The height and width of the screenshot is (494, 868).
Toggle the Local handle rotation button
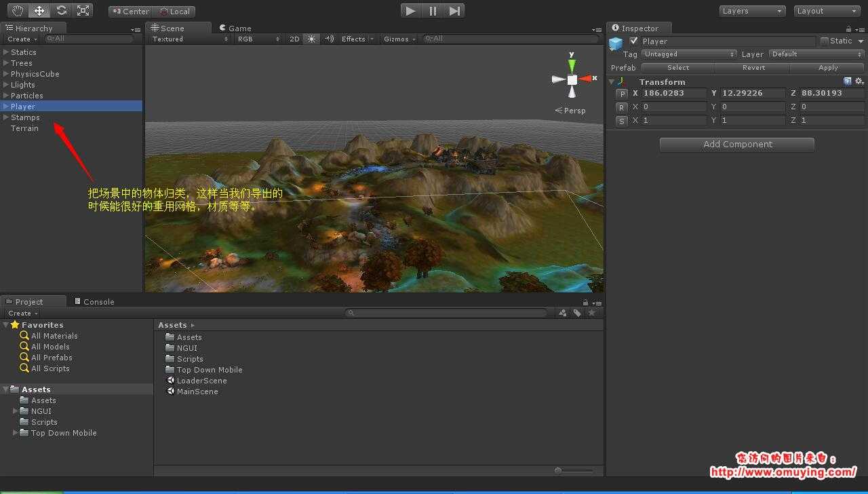tap(174, 11)
